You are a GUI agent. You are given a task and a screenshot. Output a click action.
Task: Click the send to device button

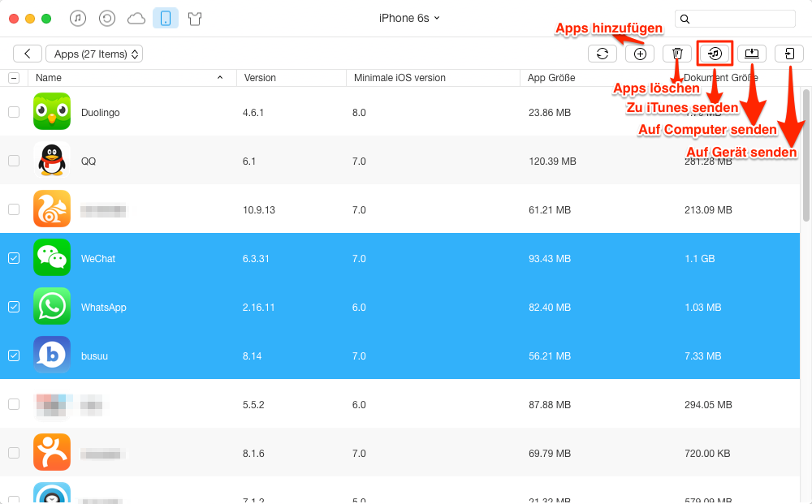(789, 54)
